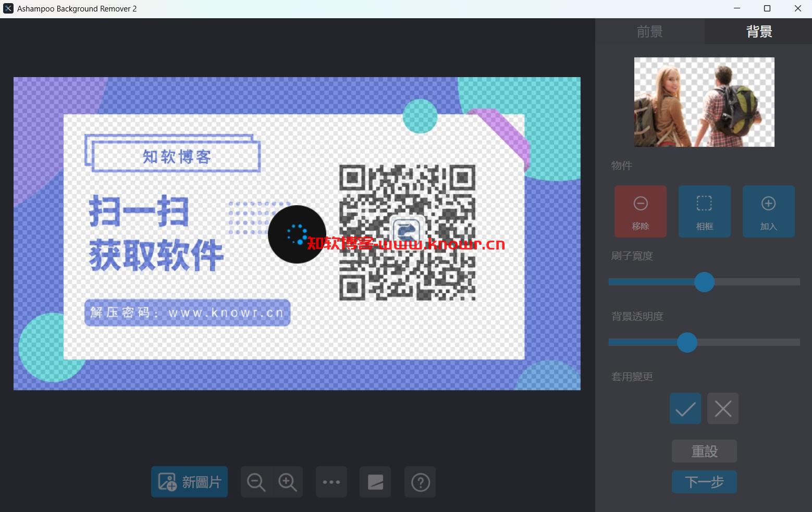Viewport: 812px width, 512px height.
Task: Select the 移除 (remove) brush tool
Action: pyautogui.click(x=640, y=211)
